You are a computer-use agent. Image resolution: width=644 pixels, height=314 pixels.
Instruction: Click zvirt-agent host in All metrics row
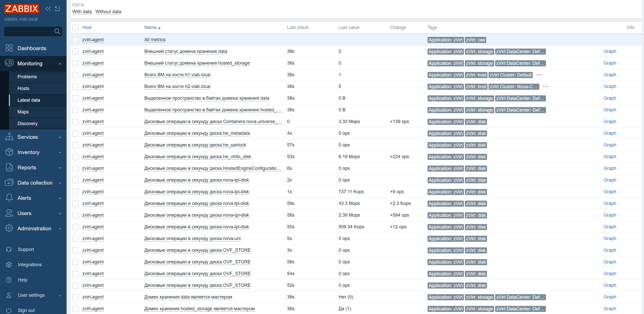click(93, 40)
